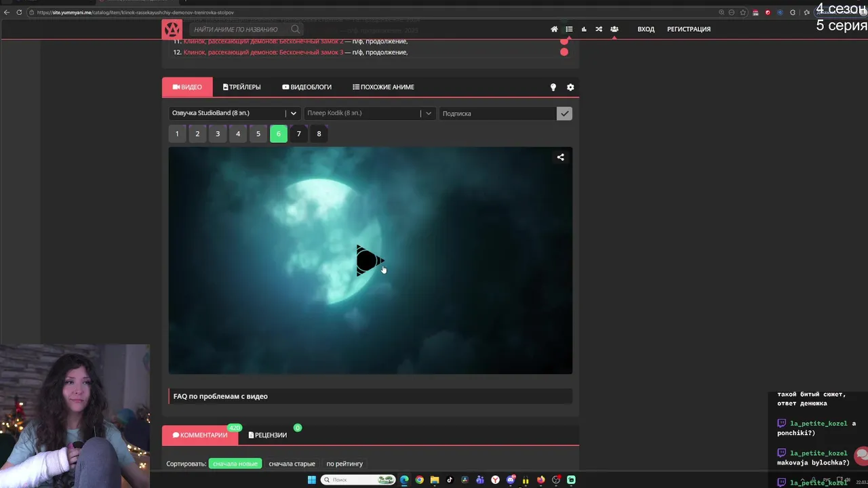Switch to the ТРЕЙЛЕРЫ tab
868x488 pixels.
point(241,87)
